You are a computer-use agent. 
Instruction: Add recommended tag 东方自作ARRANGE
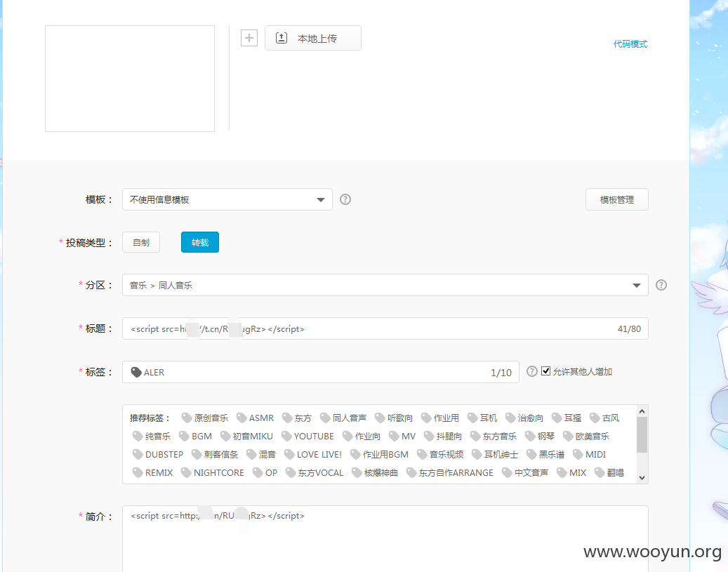click(450, 472)
